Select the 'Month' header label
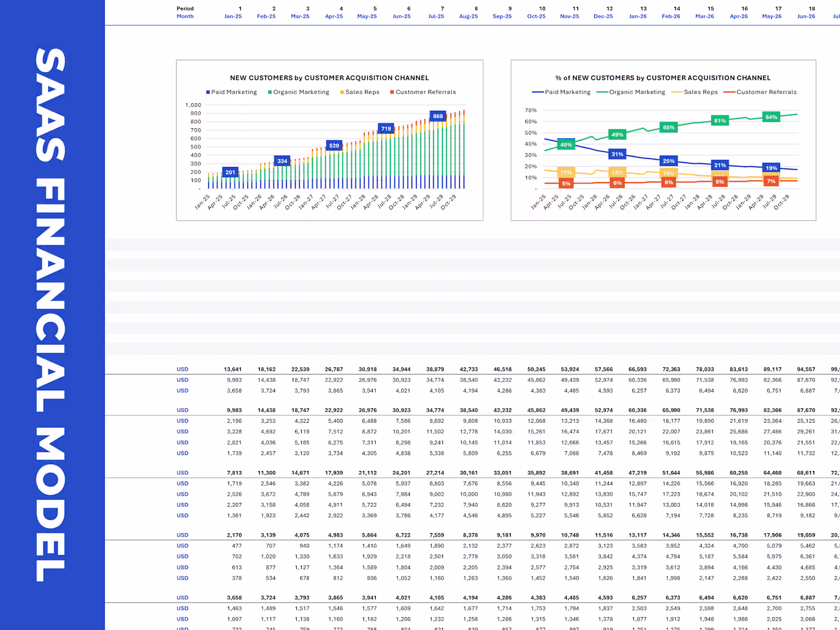840x630 pixels. (185, 17)
